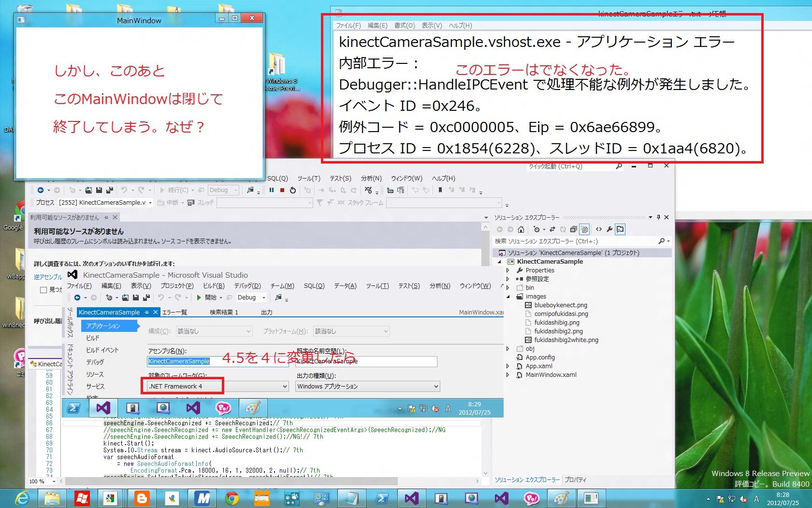Click the pink Po! app icon on the bottom taskbar
Viewport: 812px width, 508px height.
click(x=531, y=498)
